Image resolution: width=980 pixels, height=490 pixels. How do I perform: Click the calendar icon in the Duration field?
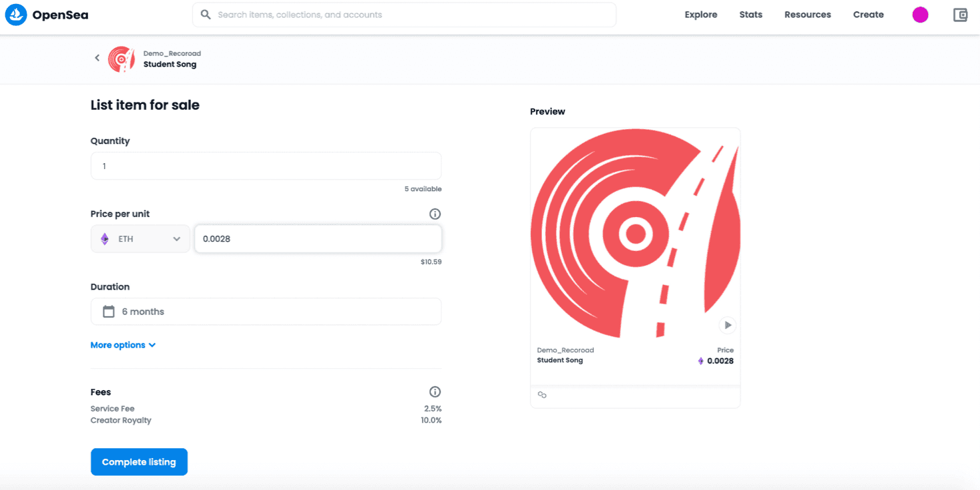click(x=109, y=312)
